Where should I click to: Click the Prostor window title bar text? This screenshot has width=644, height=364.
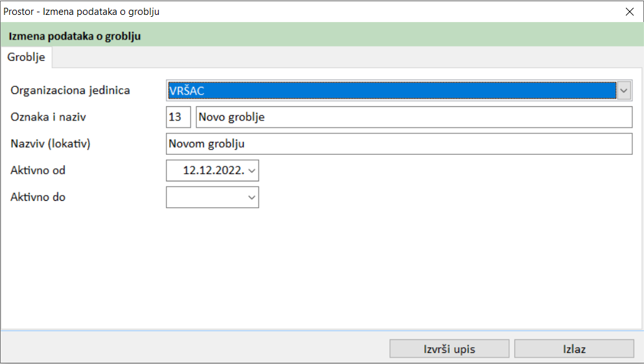click(82, 11)
